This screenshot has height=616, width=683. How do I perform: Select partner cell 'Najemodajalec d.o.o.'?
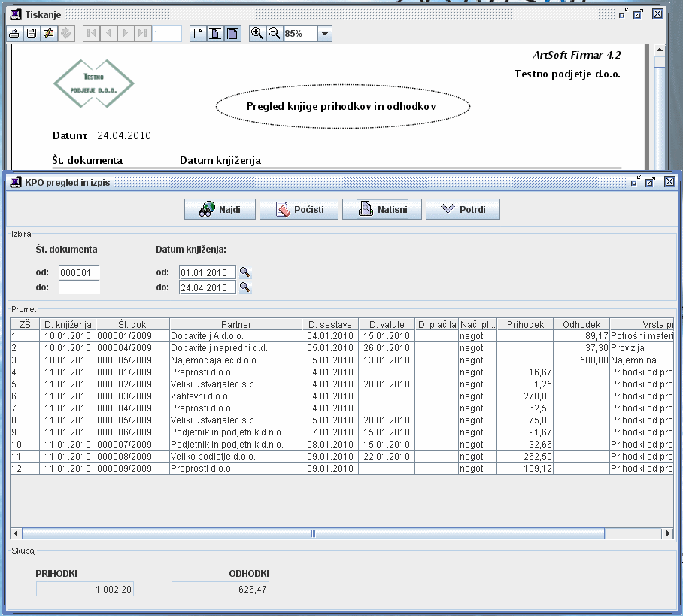pos(235,360)
